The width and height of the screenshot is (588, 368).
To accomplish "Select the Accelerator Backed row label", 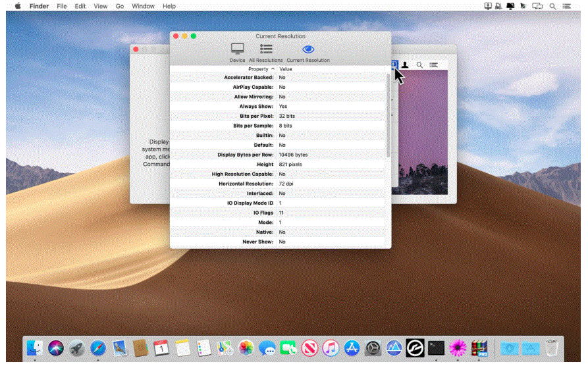I will click(x=249, y=77).
